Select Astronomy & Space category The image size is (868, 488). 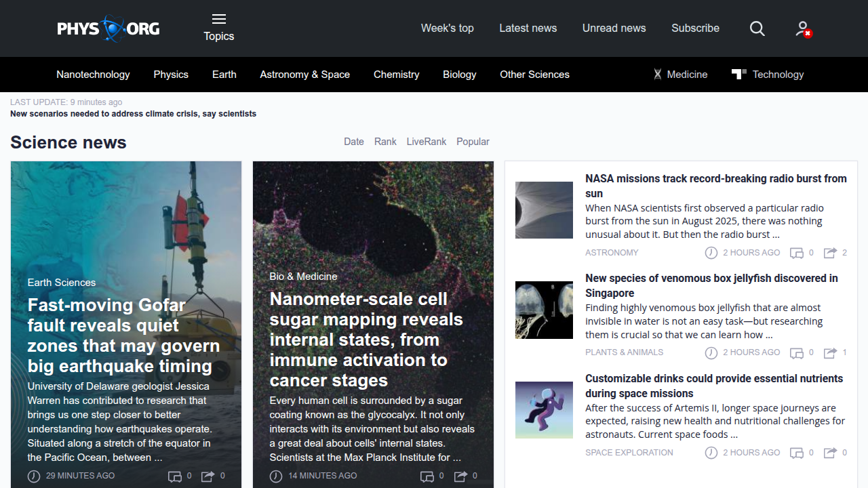coord(305,75)
